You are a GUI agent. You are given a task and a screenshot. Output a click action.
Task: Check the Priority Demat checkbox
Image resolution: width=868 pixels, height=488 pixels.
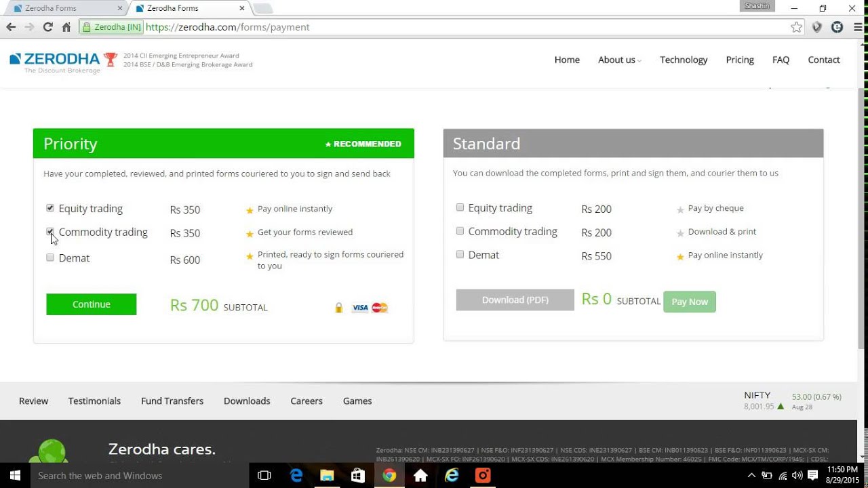click(50, 258)
